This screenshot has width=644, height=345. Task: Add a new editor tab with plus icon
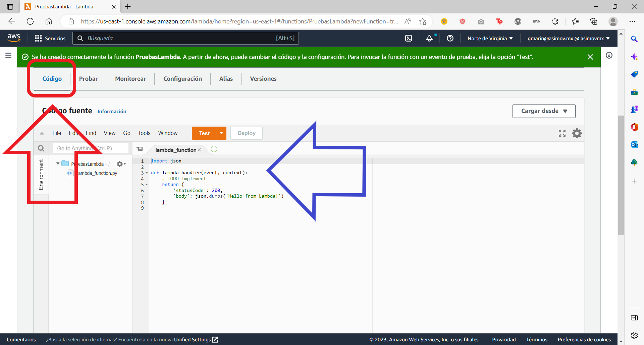pyautogui.click(x=214, y=149)
